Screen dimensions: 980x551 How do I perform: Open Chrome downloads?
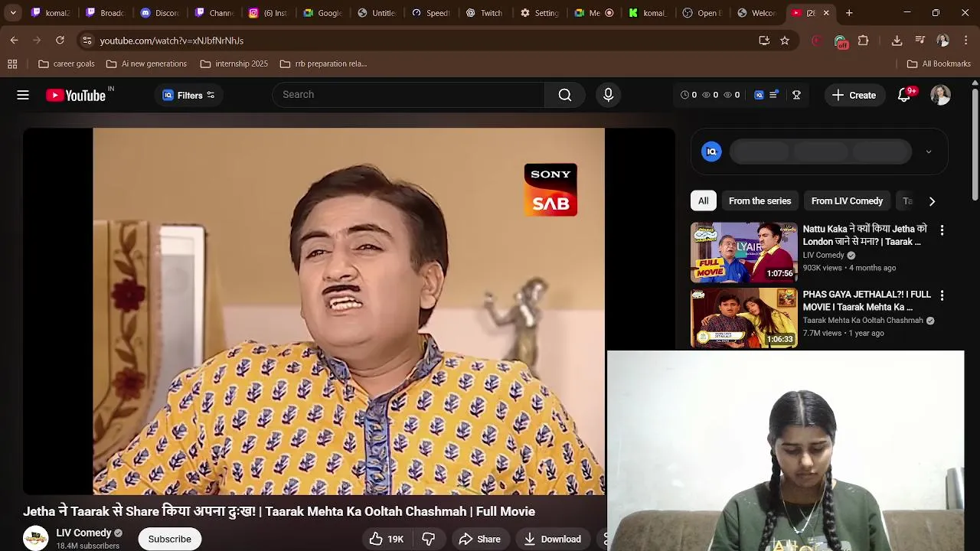tap(897, 41)
